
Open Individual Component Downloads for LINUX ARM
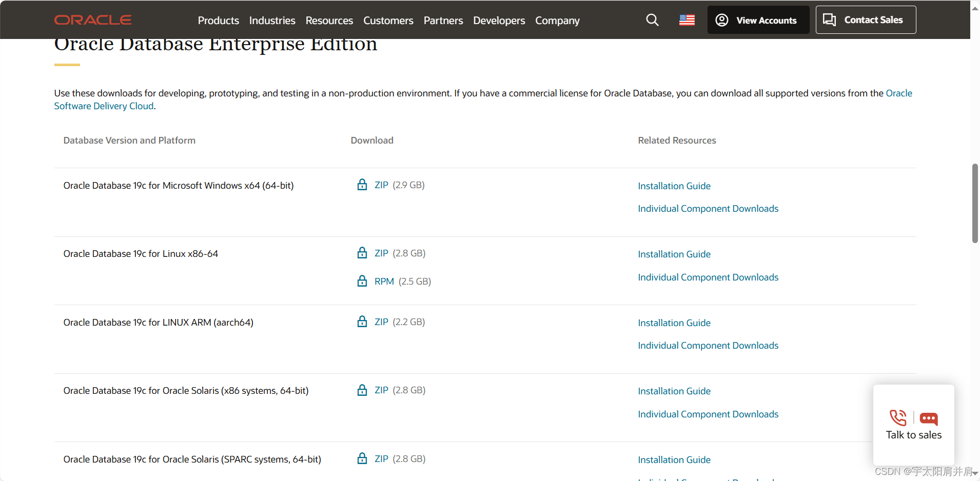(x=708, y=346)
